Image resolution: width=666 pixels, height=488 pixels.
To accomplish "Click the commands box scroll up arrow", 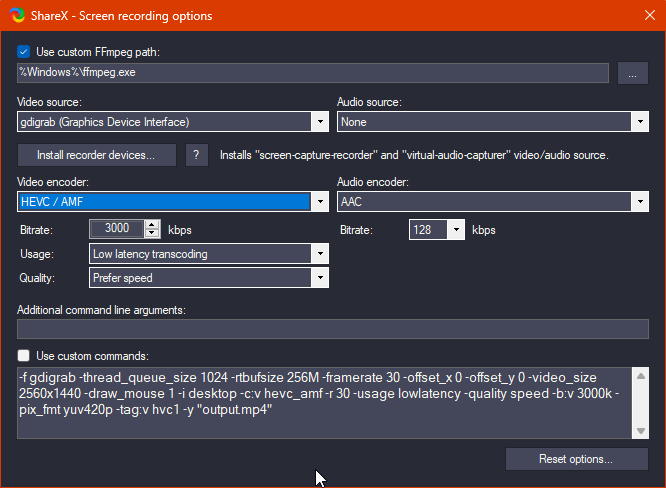I will tap(641, 376).
